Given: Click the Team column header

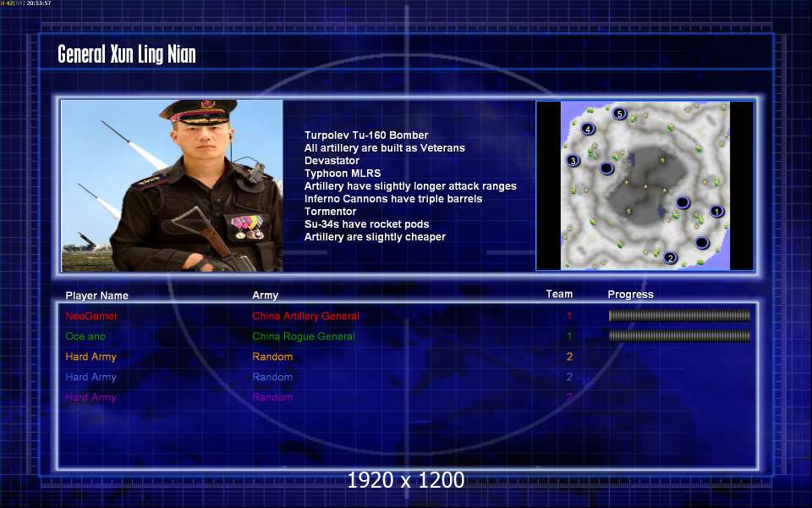Looking at the screenshot, I should 559,294.
